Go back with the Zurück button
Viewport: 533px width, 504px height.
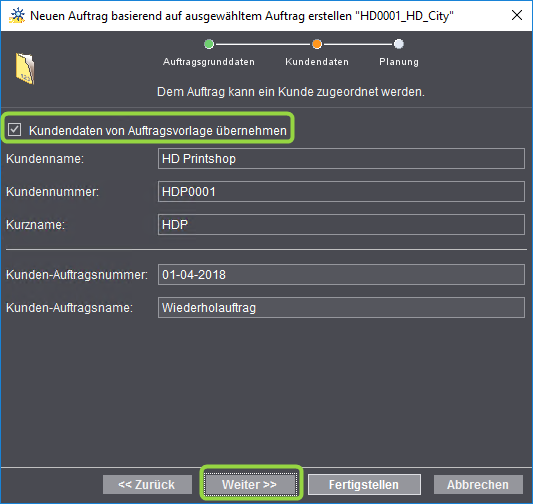pos(147,484)
